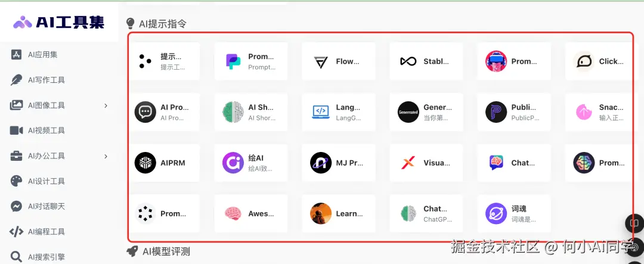
Task: Click the dotted-circle Prom card icon
Action: pyautogui.click(x=145, y=213)
